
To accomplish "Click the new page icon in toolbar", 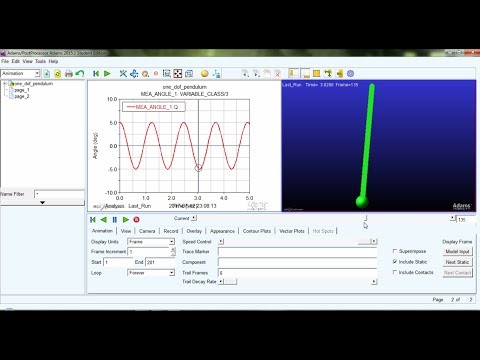I will coord(47,74).
